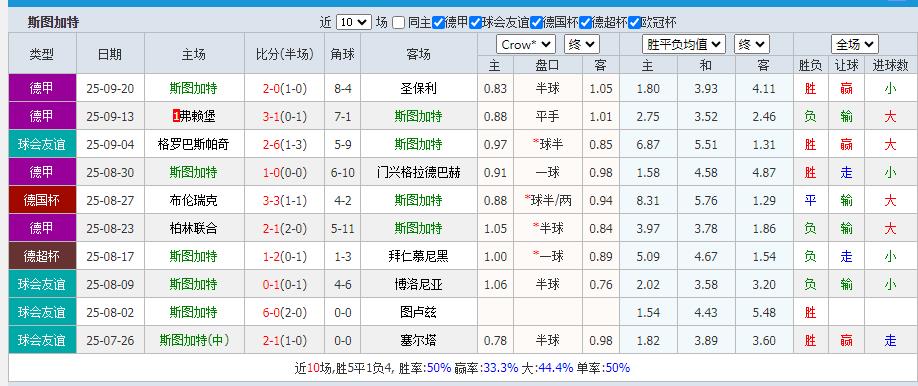
Task: Open the Crow* odds company dropdown
Action: (x=526, y=45)
